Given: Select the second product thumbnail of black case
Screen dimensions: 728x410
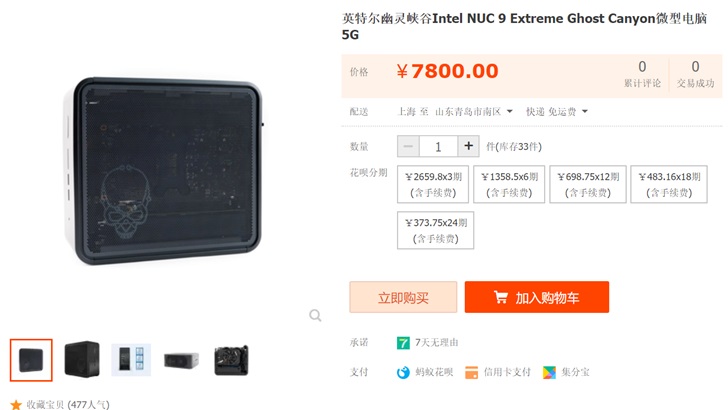Looking at the screenshot, I should pyautogui.click(x=82, y=359).
